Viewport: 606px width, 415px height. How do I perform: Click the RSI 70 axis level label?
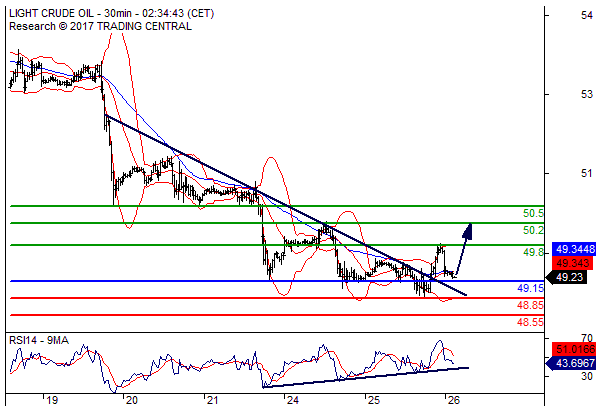pos(587,338)
